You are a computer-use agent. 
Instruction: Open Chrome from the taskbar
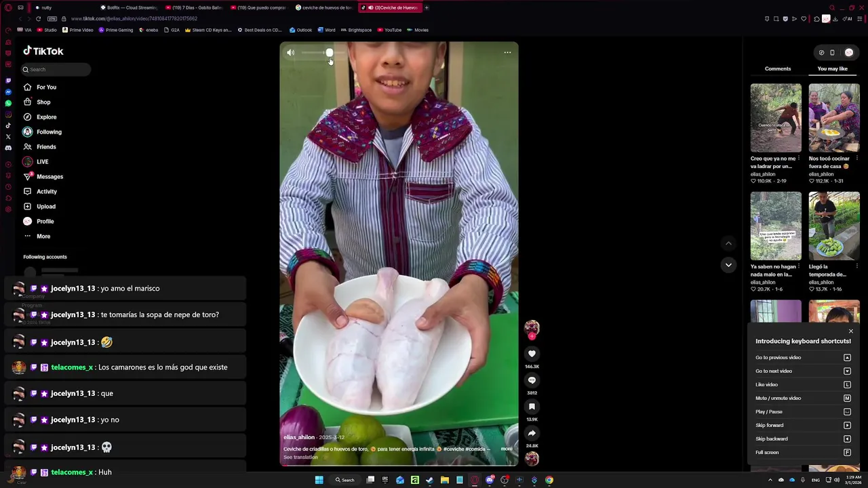coord(549,480)
